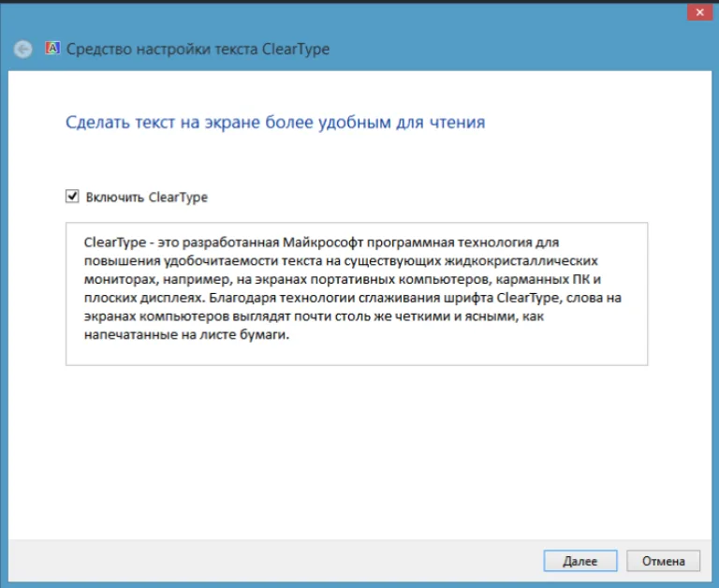
Task: Click the back arrow button
Action: pos(22,49)
